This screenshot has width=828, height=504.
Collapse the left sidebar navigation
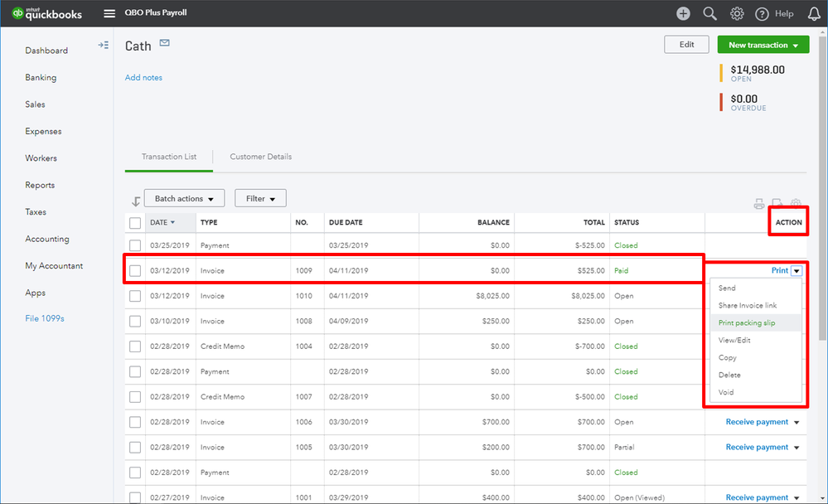tap(103, 45)
